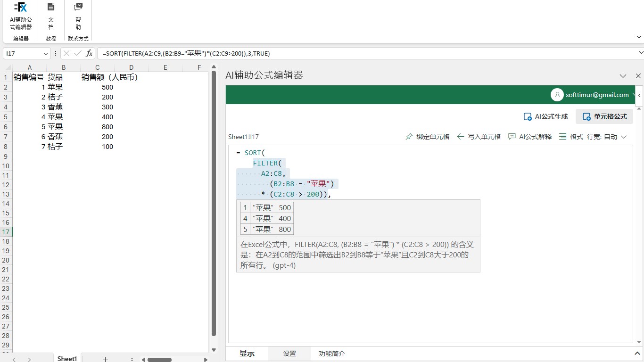Select cell C8 with value 100
The height and width of the screenshot is (362, 644).
(97, 147)
